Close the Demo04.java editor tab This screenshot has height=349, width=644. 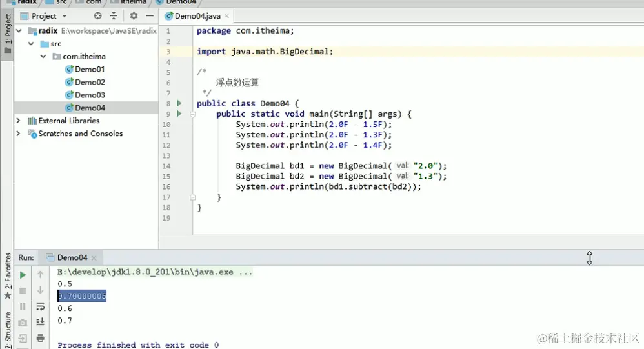tap(226, 16)
